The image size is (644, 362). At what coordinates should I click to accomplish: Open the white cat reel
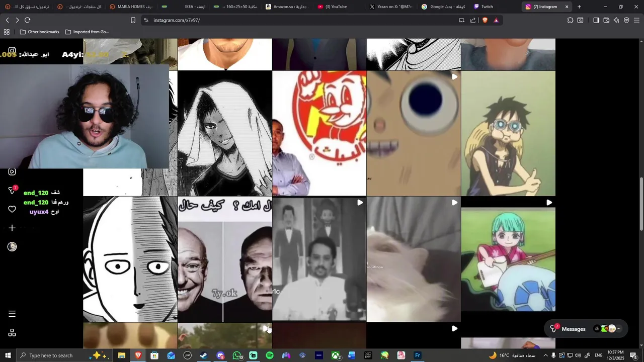(x=414, y=259)
